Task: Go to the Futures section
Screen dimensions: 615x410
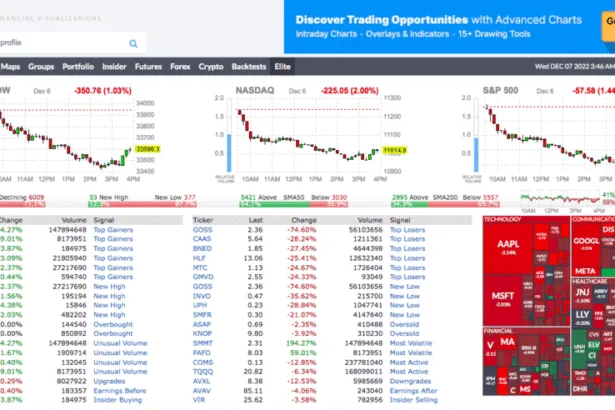Action: [148, 67]
